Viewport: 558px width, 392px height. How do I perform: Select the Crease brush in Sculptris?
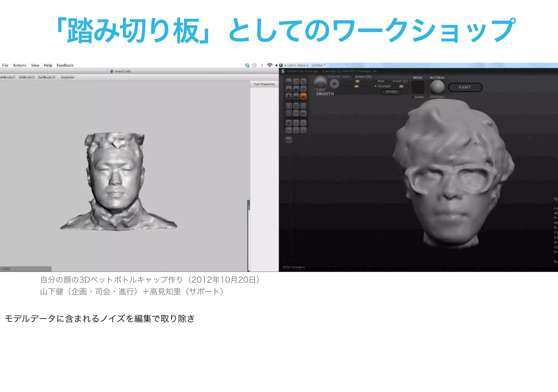pyautogui.click(x=289, y=82)
